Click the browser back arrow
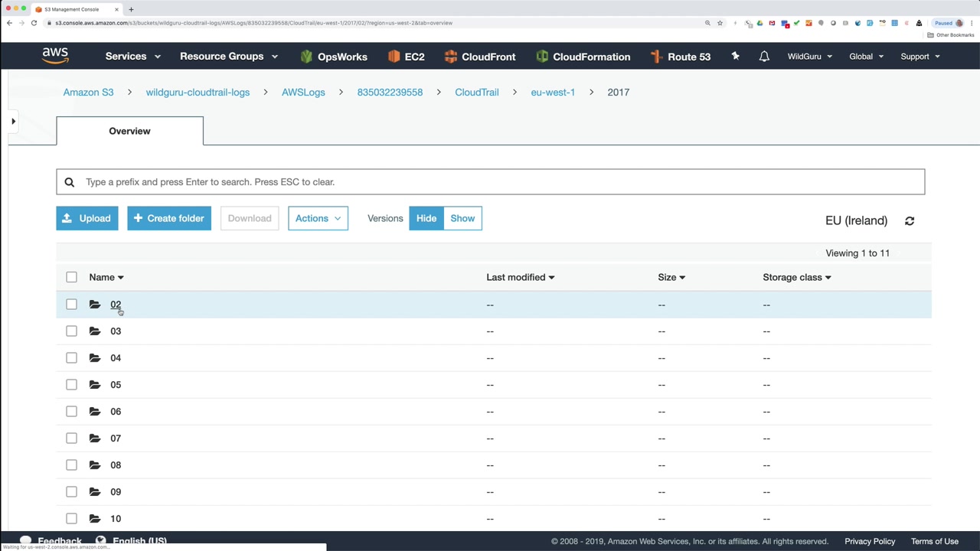 [9, 23]
